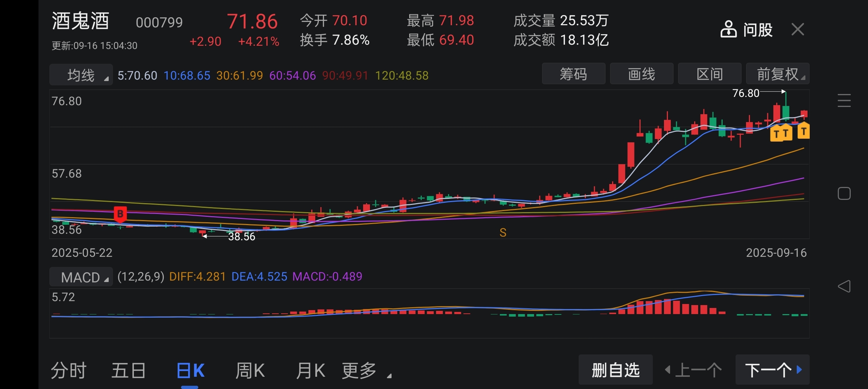Tap the orange S sell marker
Viewport: 868px width, 389px height.
click(x=503, y=233)
